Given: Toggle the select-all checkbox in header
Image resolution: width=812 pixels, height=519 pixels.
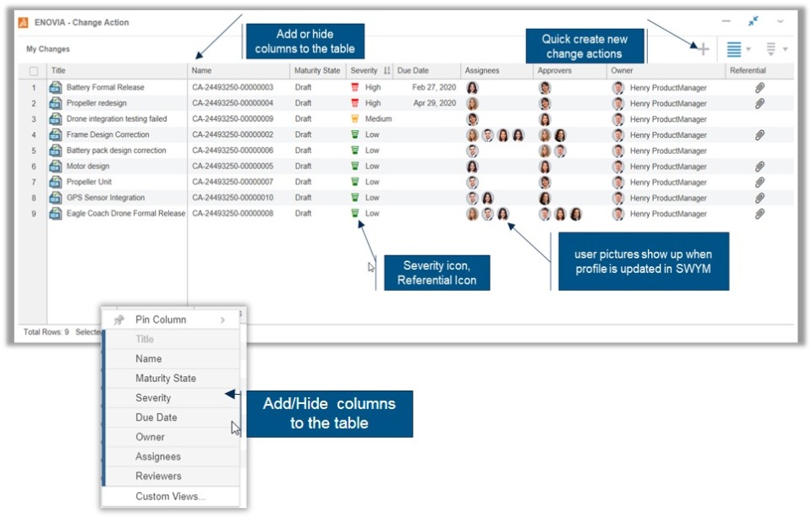Looking at the screenshot, I should pyautogui.click(x=34, y=71).
